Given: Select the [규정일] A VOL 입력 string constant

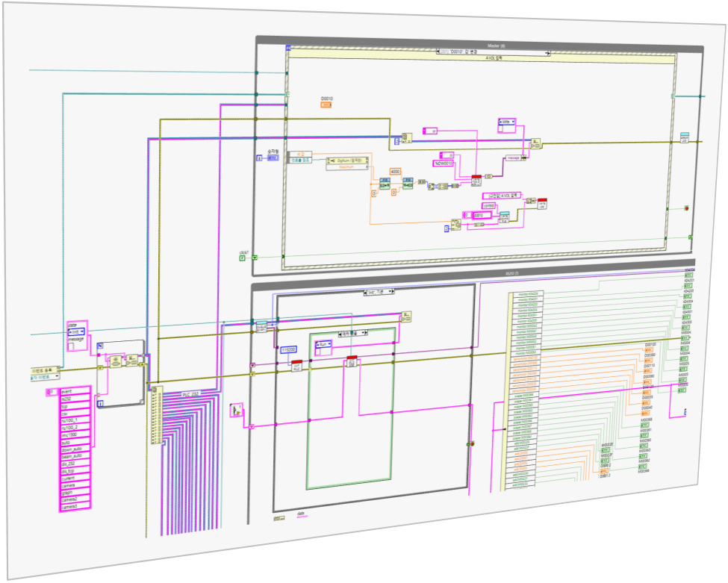Looking at the screenshot, I should (502, 196).
